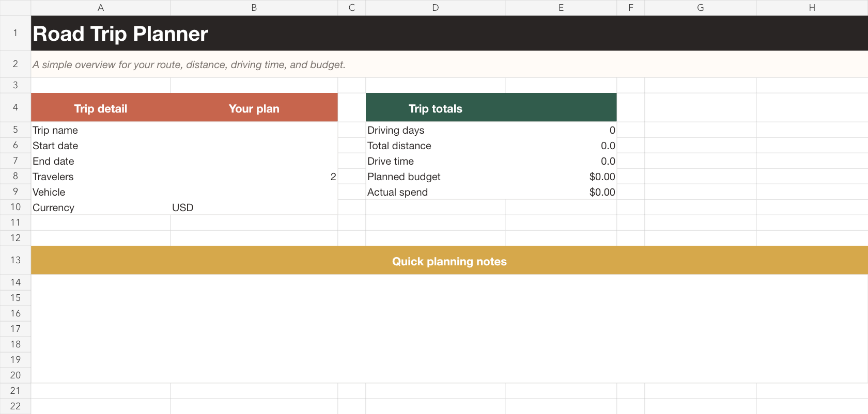Select the Planned budget $0.00 value
868x414 pixels.
561,177
